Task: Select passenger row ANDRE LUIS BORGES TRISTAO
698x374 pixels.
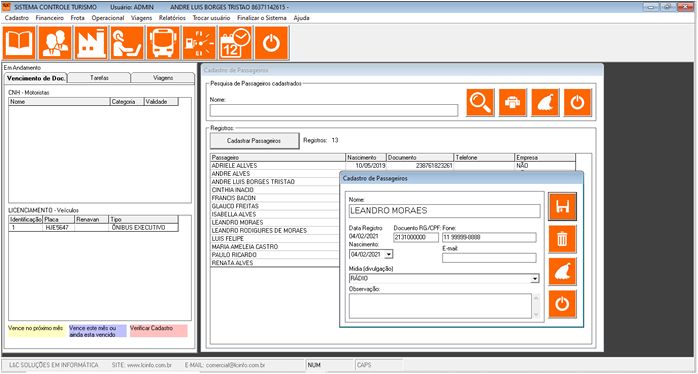Action: click(x=275, y=182)
